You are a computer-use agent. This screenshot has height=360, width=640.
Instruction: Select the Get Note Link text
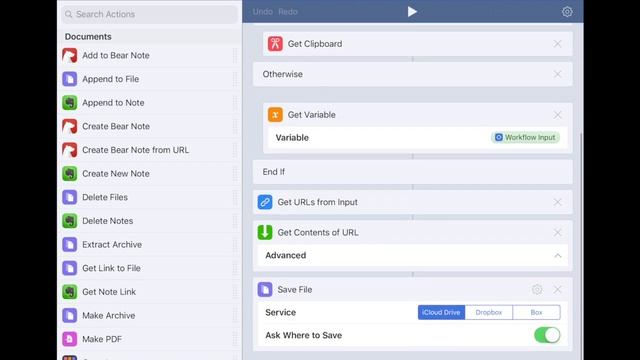[109, 292]
